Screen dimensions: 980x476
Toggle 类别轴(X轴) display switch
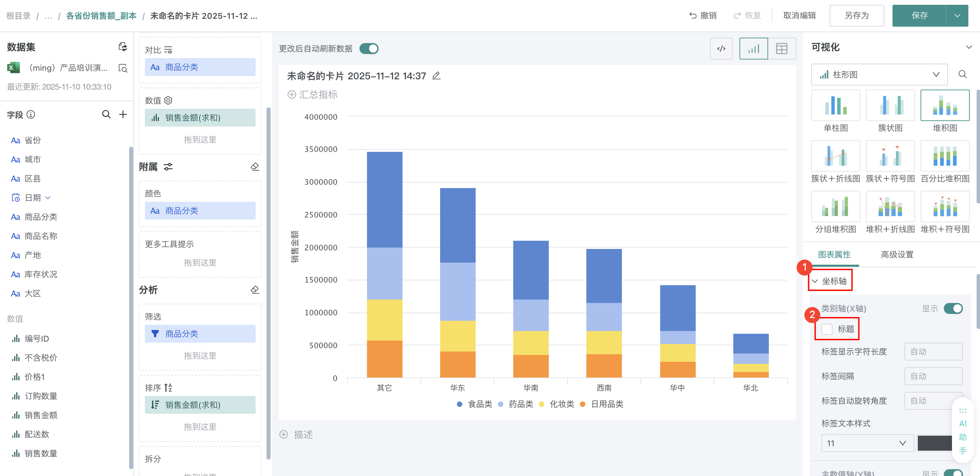[x=953, y=308]
